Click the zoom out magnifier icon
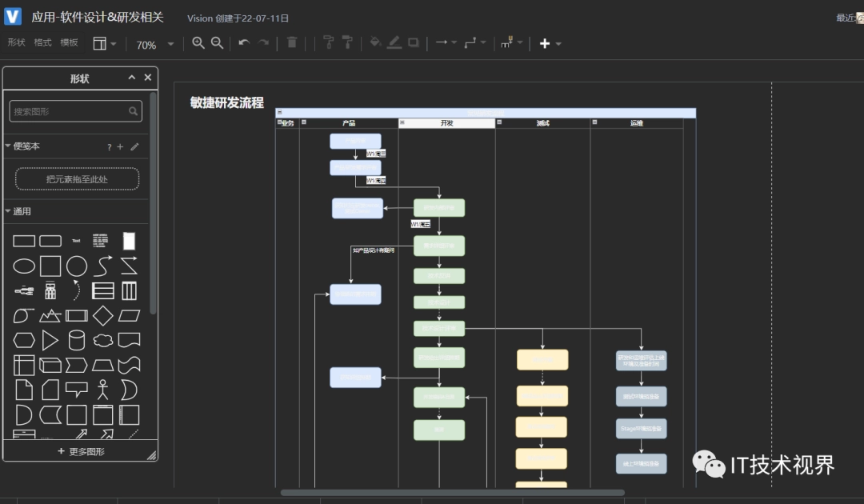Image resolution: width=864 pixels, height=504 pixels. click(x=217, y=43)
